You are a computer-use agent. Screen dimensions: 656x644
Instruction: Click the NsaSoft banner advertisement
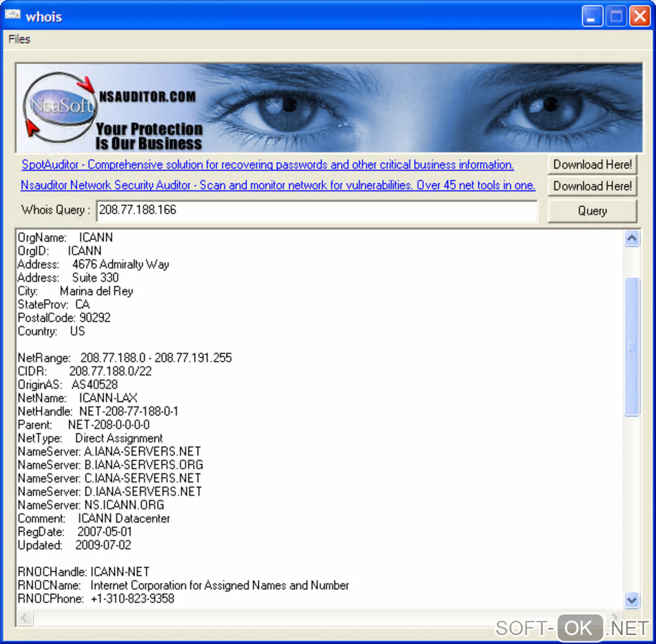[x=329, y=108]
